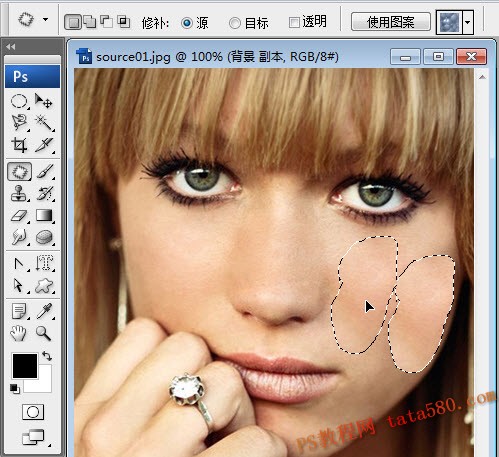Toggle Quick Mask mode button
This screenshot has height=457, width=499.
(33, 412)
